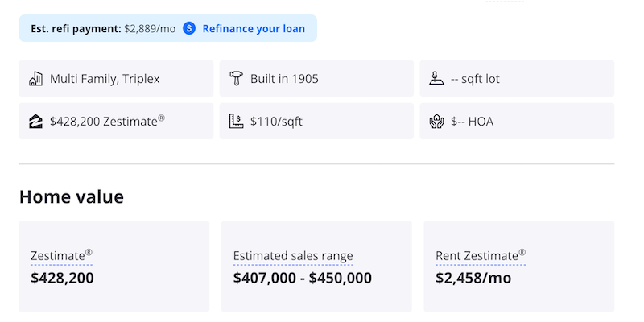
Task: Click the blue dollar-sign refinance icon
Action: pyautogui.click(x=189, y=28)
